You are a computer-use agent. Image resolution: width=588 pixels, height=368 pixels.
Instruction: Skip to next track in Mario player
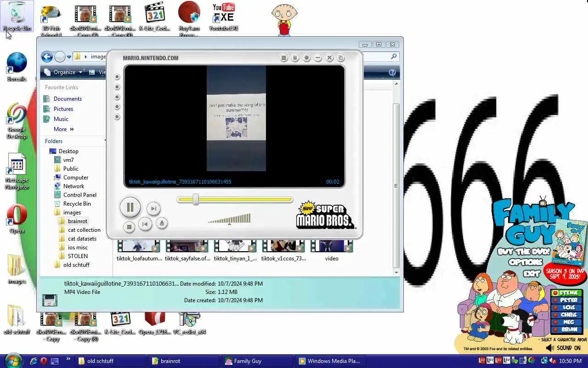153,208
